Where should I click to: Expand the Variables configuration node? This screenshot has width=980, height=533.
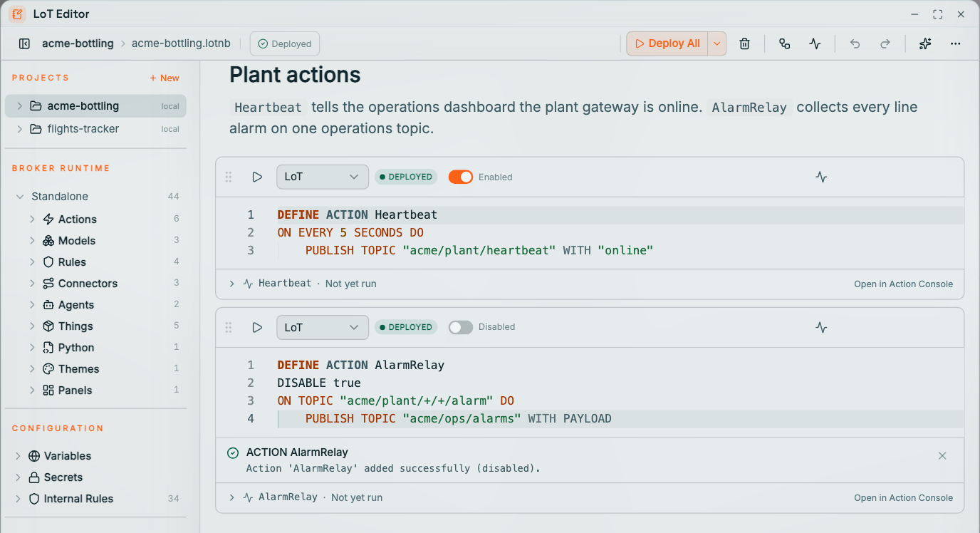pyautogui.click(x=19, y=456)
